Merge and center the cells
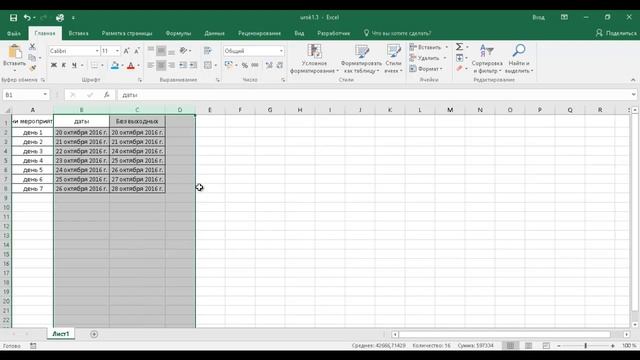 (208, 65)
